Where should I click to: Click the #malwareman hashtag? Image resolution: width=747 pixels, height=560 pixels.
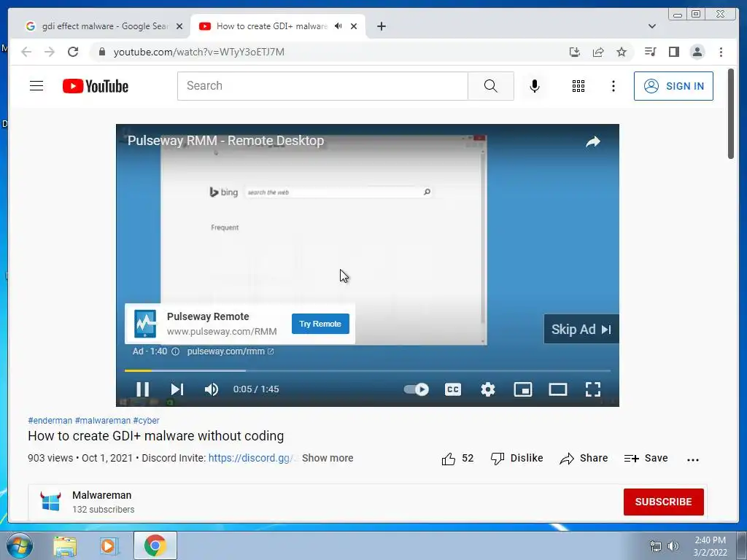pyautogui.click(x=102, y=421)
